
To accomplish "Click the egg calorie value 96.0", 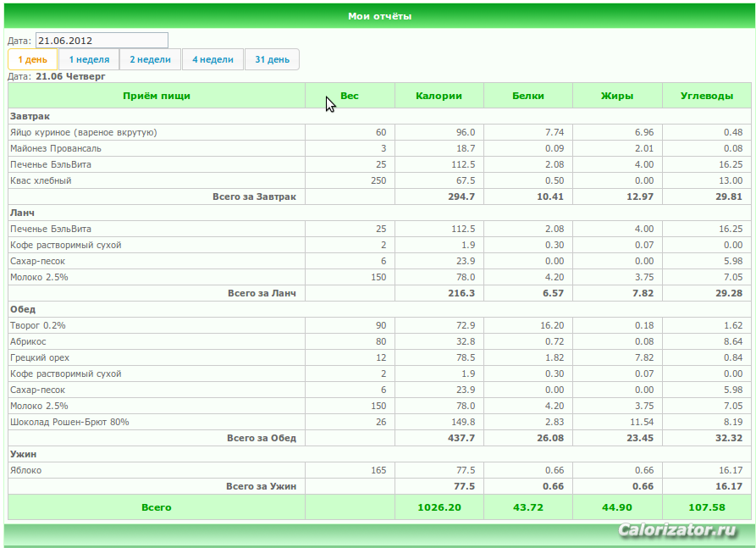I will pos(466,132).
